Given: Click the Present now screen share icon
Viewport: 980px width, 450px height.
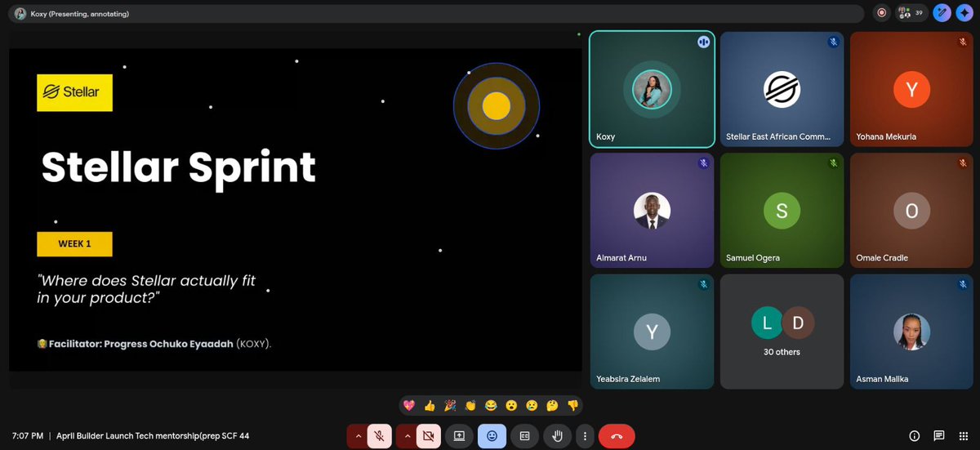Looking at the screenshot, I should [459, 436].
